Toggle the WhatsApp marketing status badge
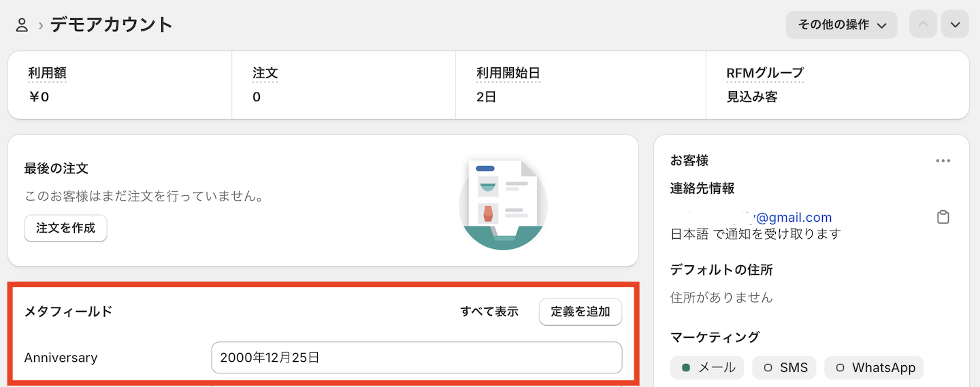Viewport: 980px width, 387px height. coord(874,367)
